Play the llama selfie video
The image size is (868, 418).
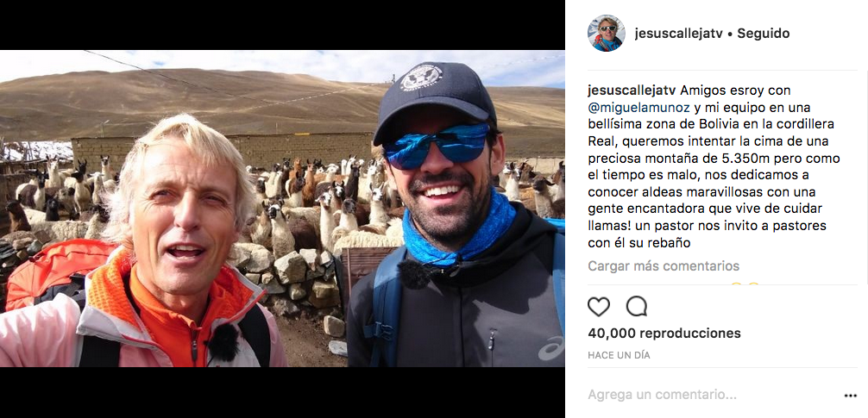[x=282, y=209]
